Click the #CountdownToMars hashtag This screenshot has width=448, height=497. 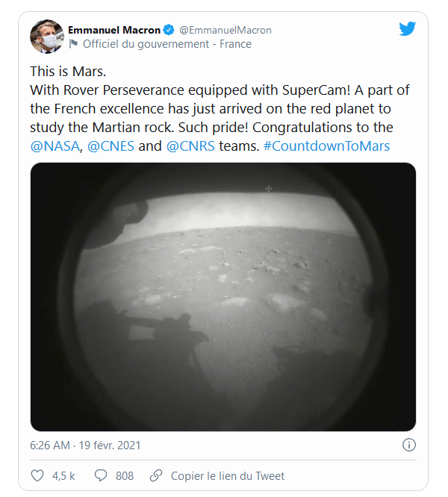click(x=326, y=146)
